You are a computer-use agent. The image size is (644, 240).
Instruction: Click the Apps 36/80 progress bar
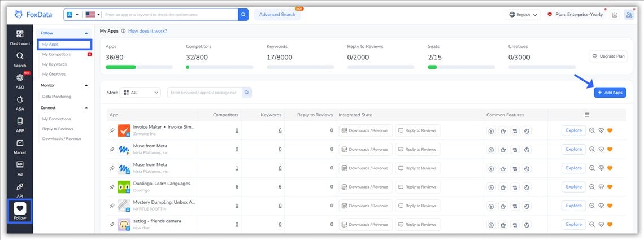click(139, 67)
